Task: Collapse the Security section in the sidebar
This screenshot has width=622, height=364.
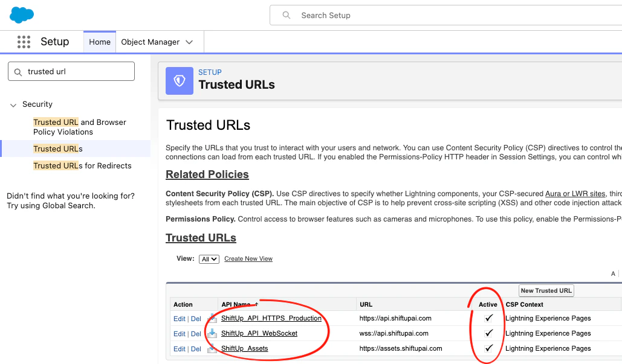Action: pyautogui.click(x=13, y=104)
